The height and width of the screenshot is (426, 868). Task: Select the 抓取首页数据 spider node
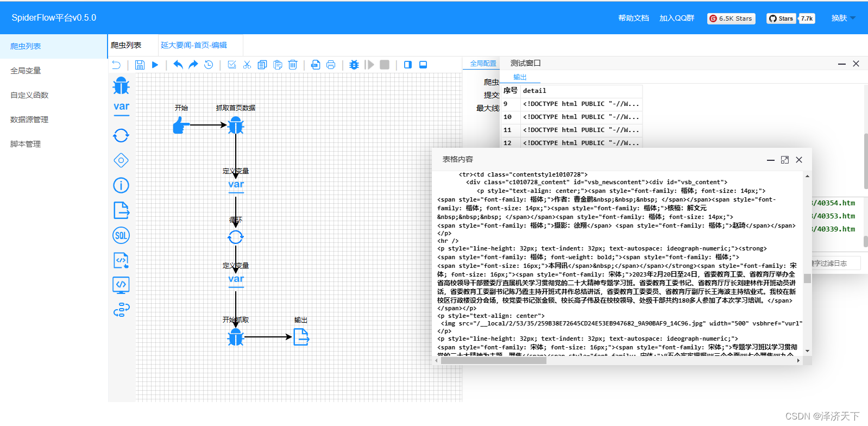pyautogui.click(x=236, y=126)
